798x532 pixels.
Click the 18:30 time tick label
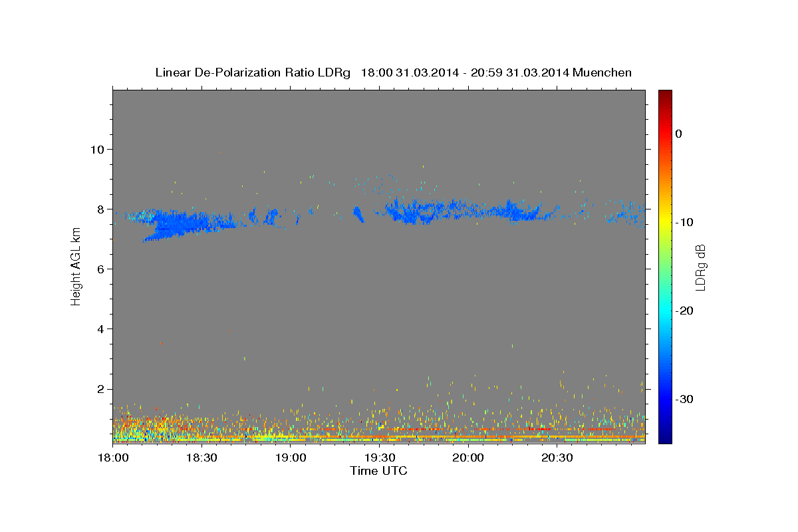click(x=201, y=458)
